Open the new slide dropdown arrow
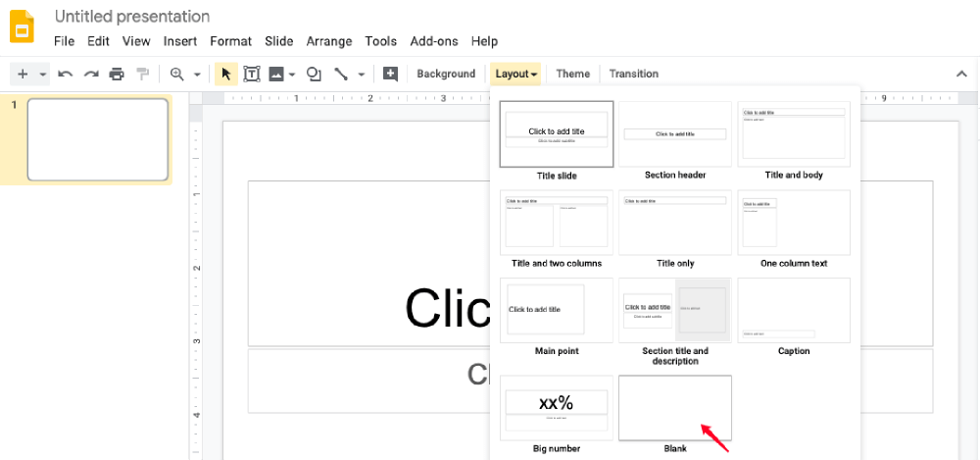980x460 pixels. 42,75
